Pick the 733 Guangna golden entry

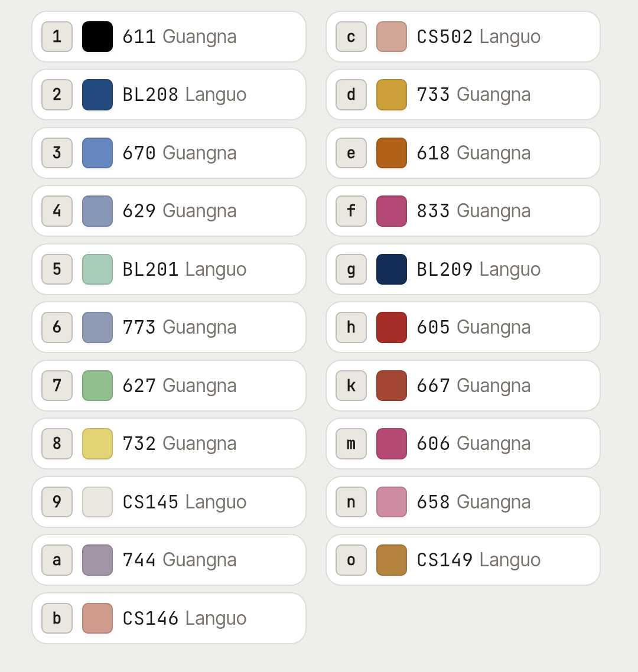463,94
